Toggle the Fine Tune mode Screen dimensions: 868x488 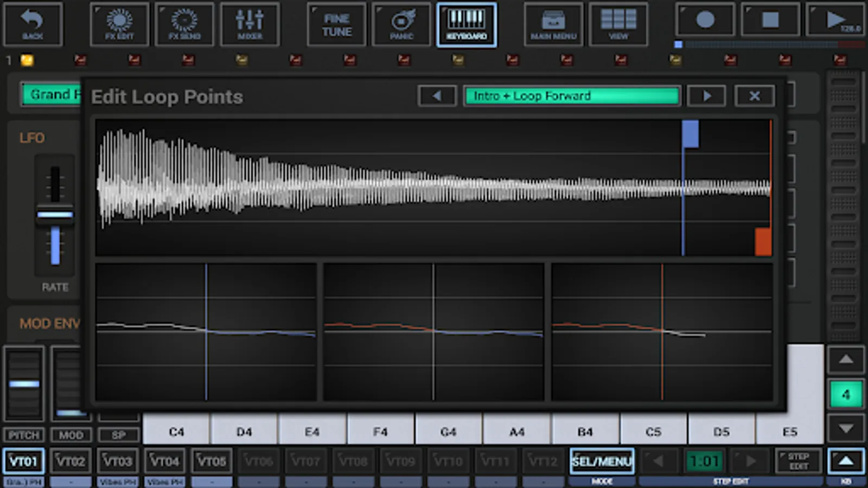336,24
